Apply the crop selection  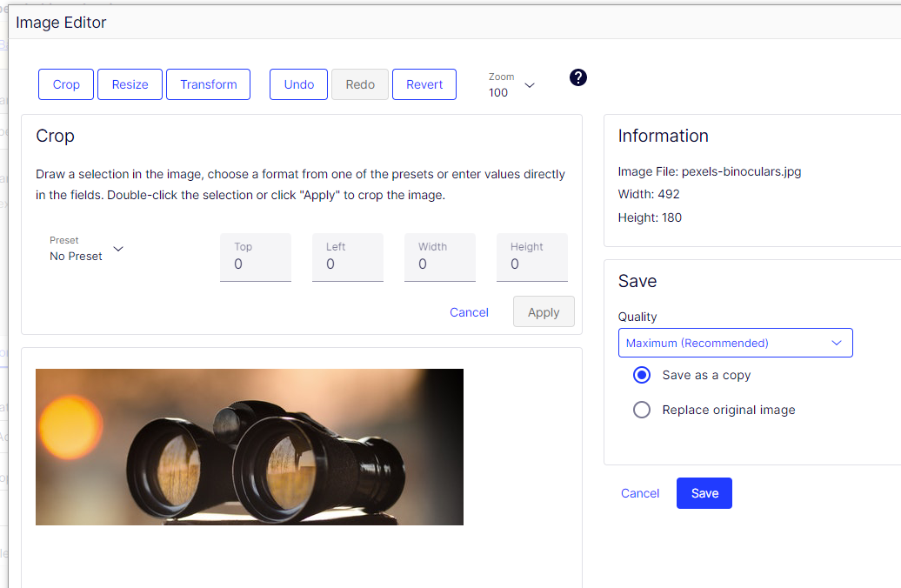pos(544,312)
